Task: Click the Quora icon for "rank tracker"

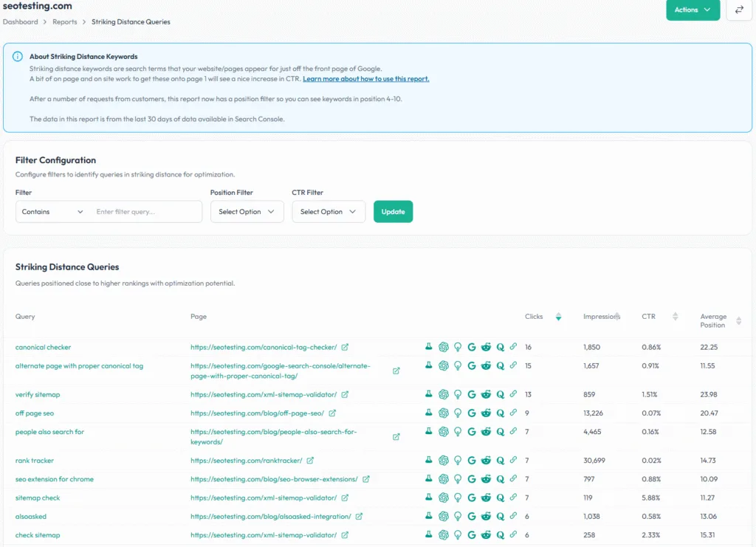Action: coord(501,461)
